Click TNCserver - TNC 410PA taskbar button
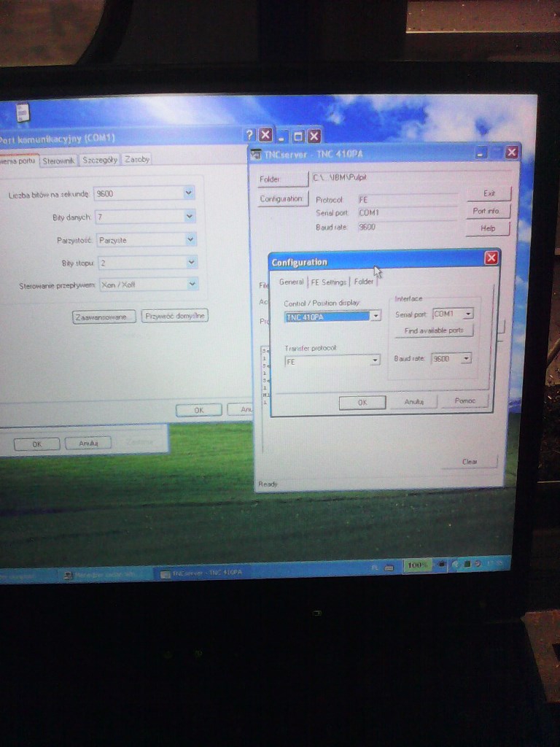 click(202, 573)
